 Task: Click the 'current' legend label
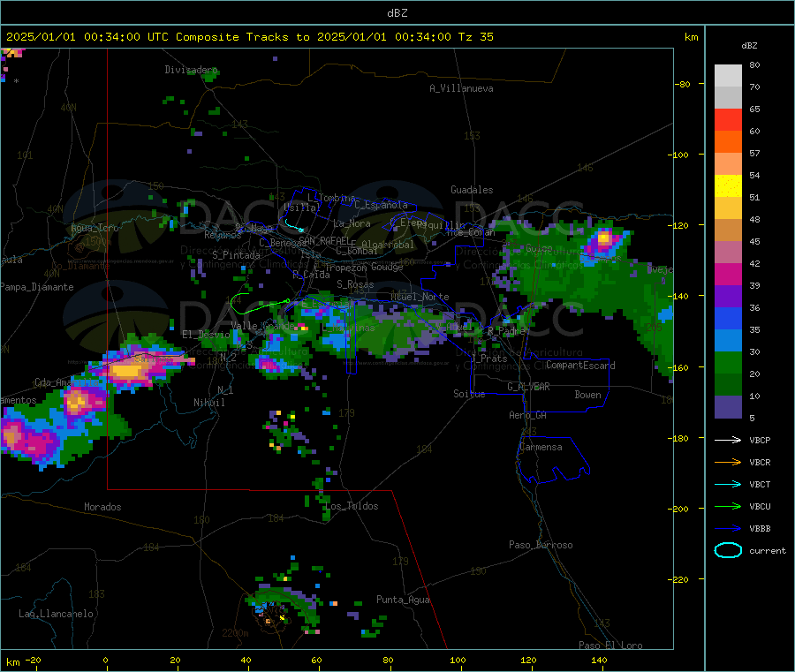(768, 550)
